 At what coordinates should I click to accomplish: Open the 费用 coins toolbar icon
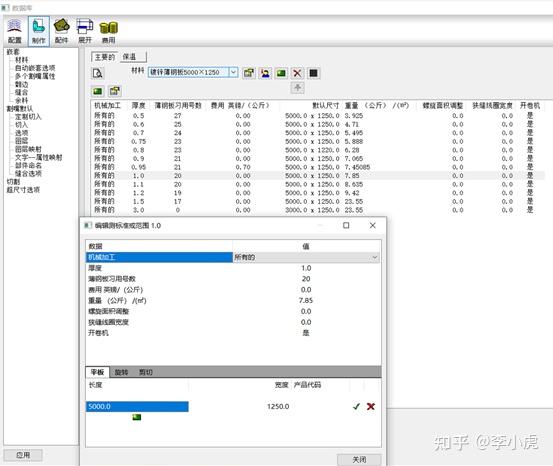click(x=108, y=31)
